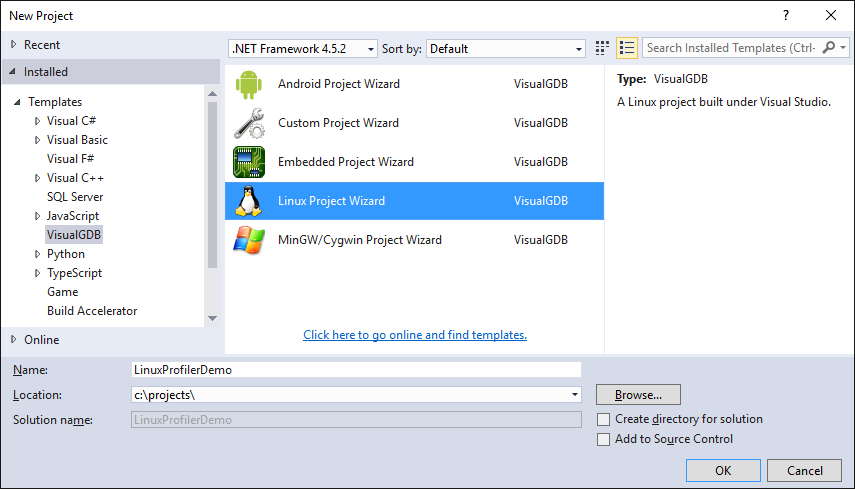Select Python label in the tree

(66, 254)
